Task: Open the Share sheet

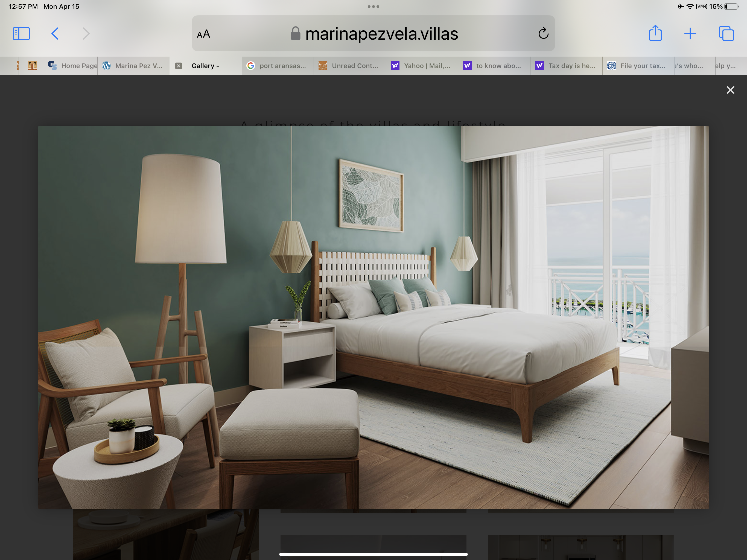Action: [x=655, y=33]
